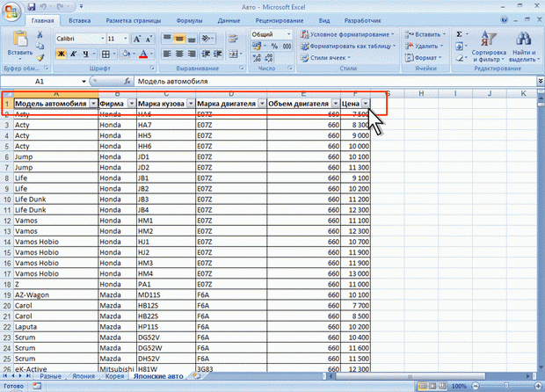
Task: Click Удалить cells button
Action: tap(425, 47)
